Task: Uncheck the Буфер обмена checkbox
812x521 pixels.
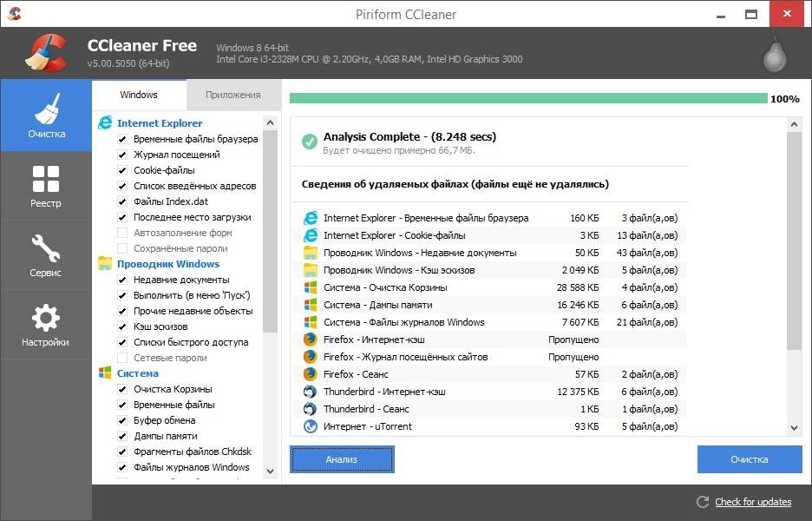Action: click(x=122, y=420)
